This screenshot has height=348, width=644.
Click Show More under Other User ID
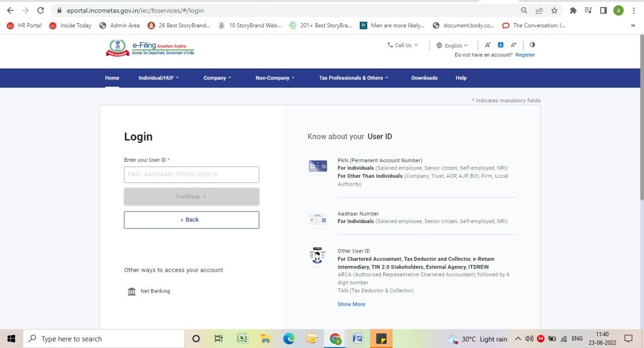pos(351,304)
